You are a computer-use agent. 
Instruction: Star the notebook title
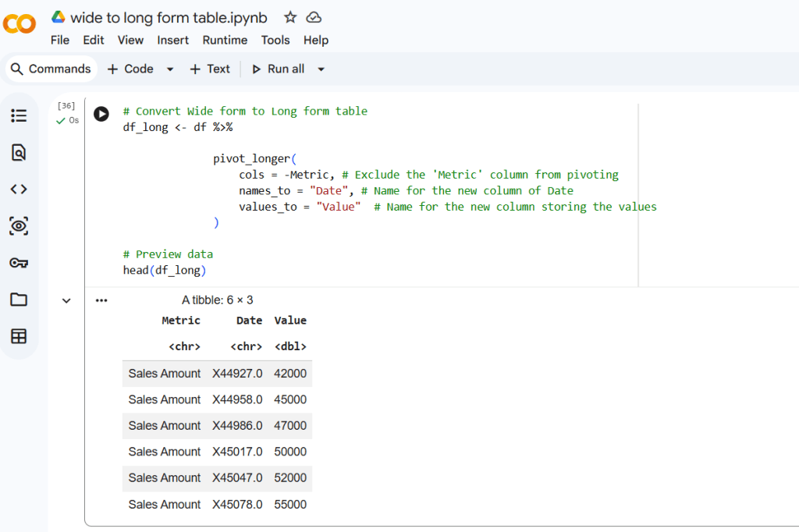[290, 17]
